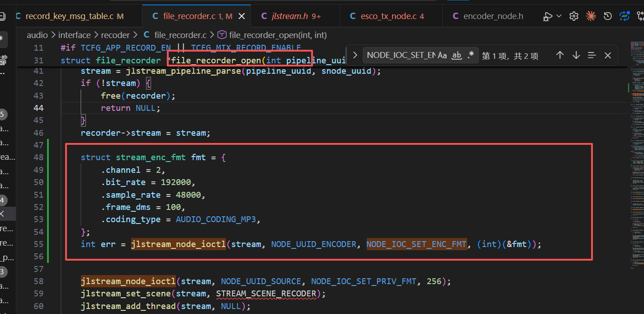This screenshot has height=314, width=644.
Task: Toggle Match Case in find widget
Action: (442, 55)
